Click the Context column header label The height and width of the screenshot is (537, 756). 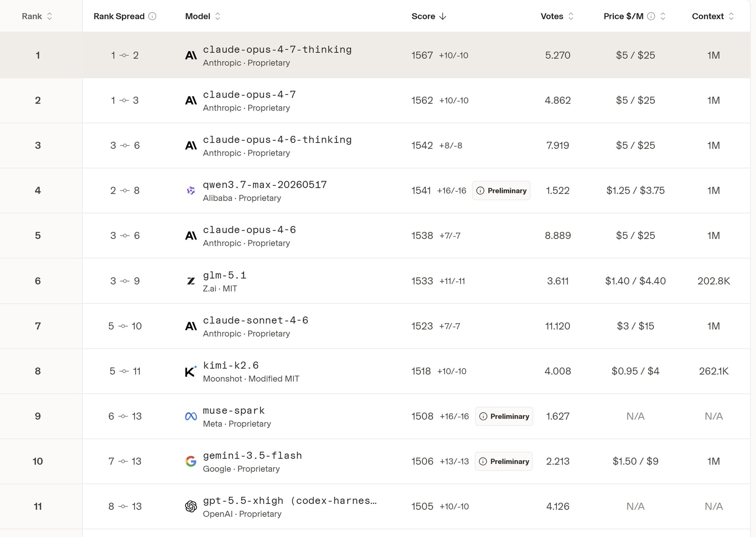tap(708, 16)
